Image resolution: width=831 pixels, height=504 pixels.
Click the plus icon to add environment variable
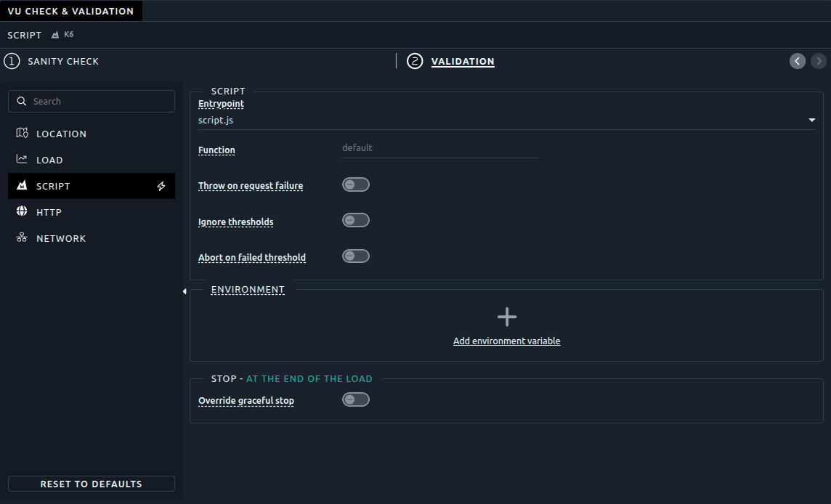click(x=506, y=317)
